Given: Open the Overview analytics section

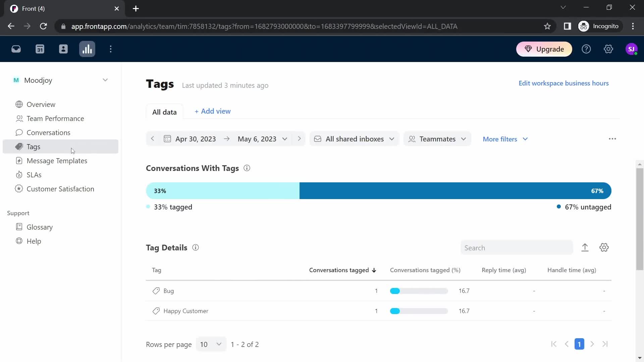Looking at the screenshot, I should click(x=41, y=104).
